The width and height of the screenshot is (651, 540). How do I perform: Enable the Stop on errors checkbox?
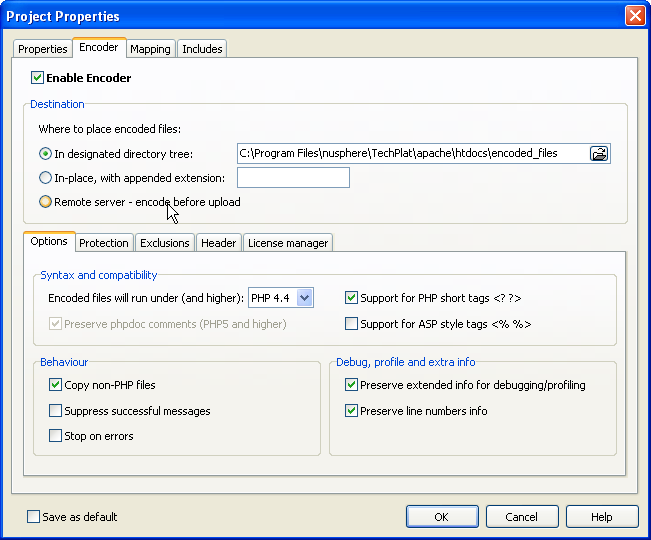(55, 436)
